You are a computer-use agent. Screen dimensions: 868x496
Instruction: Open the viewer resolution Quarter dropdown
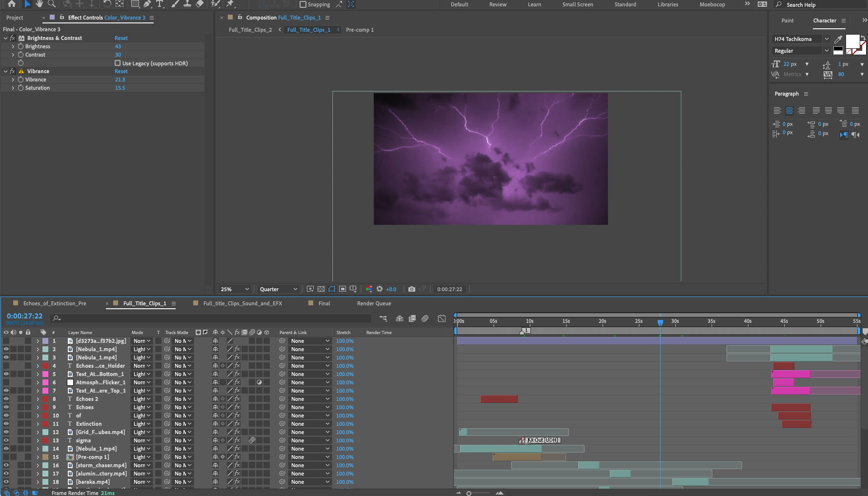click(278, 289)
